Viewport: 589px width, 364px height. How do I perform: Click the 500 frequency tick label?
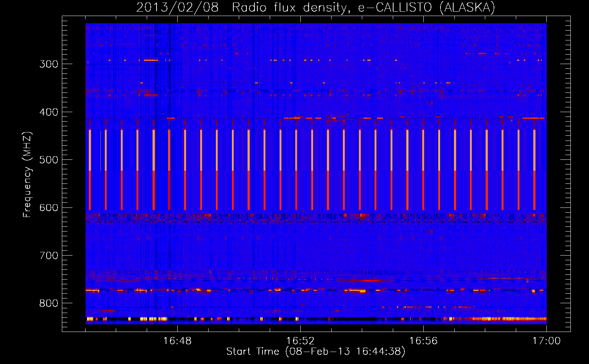(x=49, y=160)
